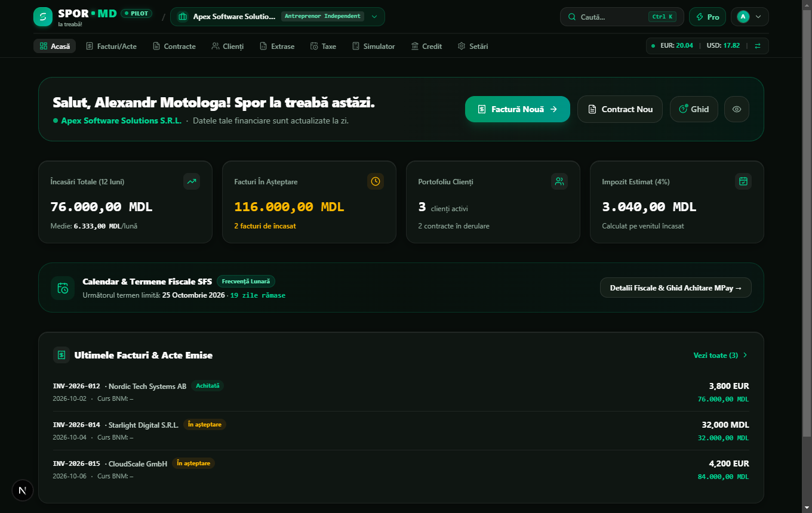Click the briefcase icon beside Apex Software Solutions

point(183,17)
